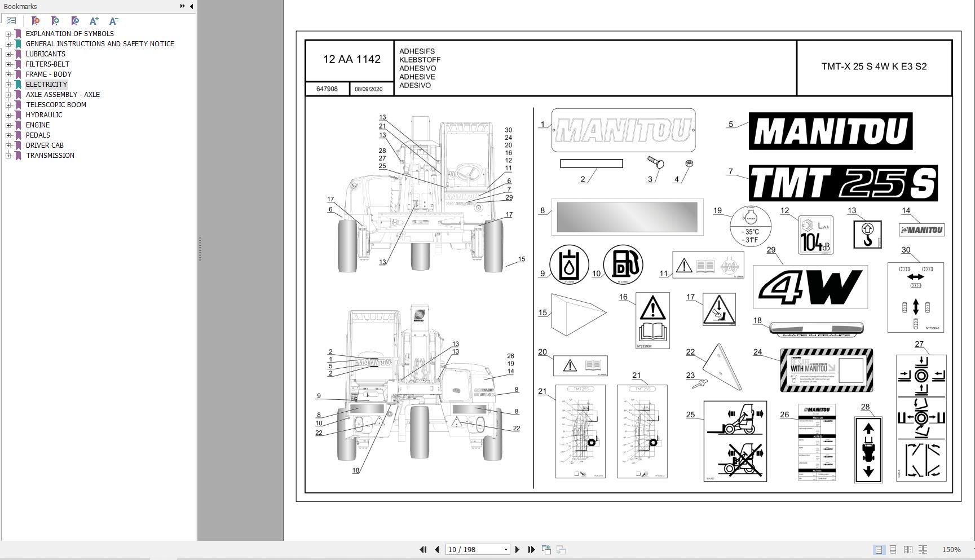The height and width of the screenshot is (560, 975).
Task: Expand the FRAME - BODY node
Action: pyautogui.click(x=8, y=74)
